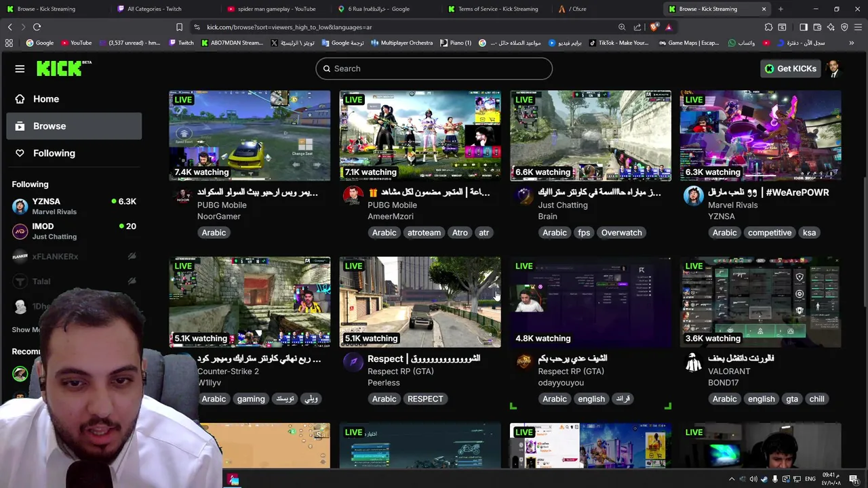Reload the current page
The width and height of the screenshot is (868, 488).
pyautogui.click(x=37, y=27)
